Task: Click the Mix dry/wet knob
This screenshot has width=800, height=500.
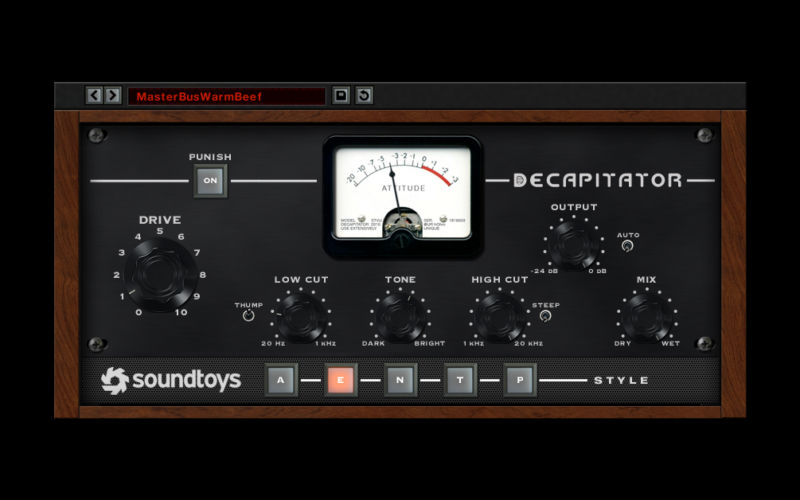Action: [x=647, y=317]
